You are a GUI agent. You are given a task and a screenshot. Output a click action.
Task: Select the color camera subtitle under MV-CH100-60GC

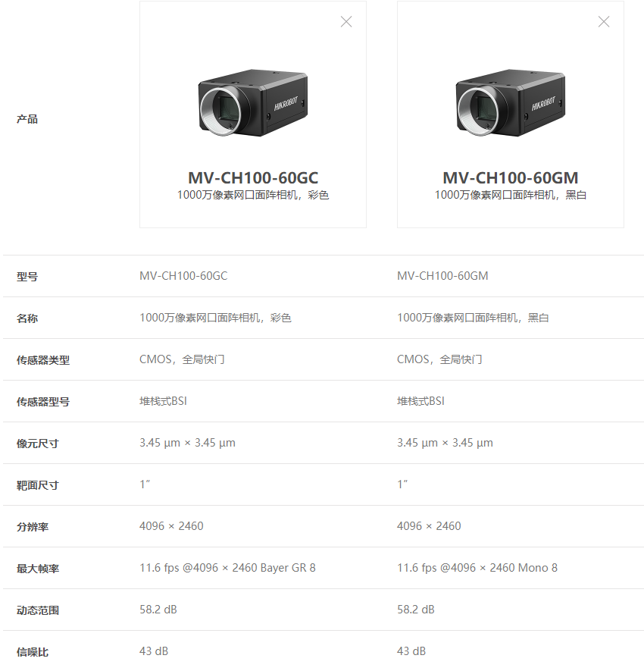click(253, 195)
